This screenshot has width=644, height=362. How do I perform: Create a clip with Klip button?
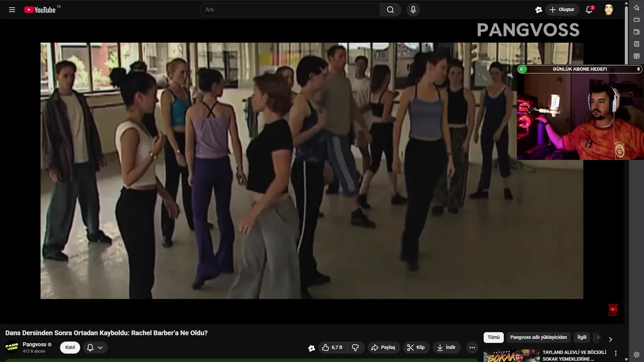[416, 347]
